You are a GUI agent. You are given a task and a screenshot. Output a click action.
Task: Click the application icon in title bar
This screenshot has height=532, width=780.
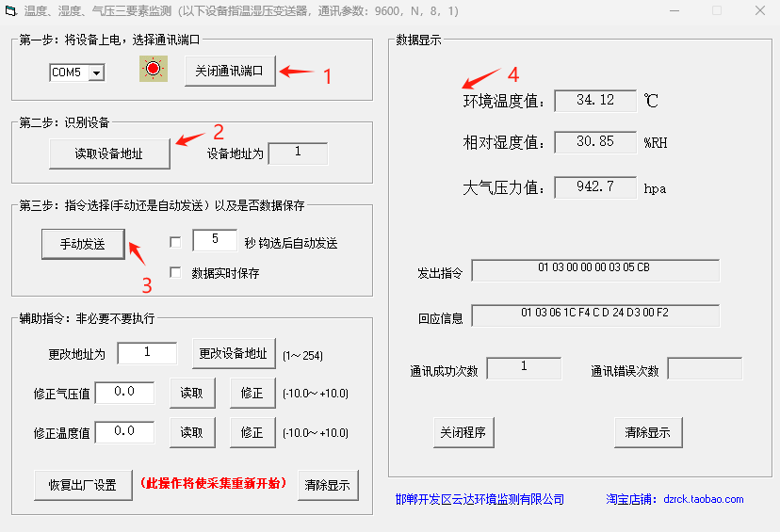(12, 11)
